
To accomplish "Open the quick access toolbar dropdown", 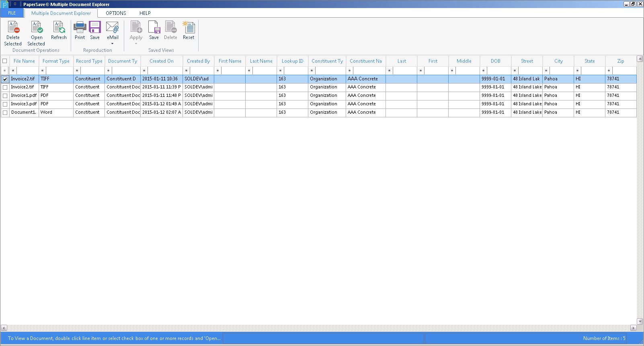I will [15, 4].
